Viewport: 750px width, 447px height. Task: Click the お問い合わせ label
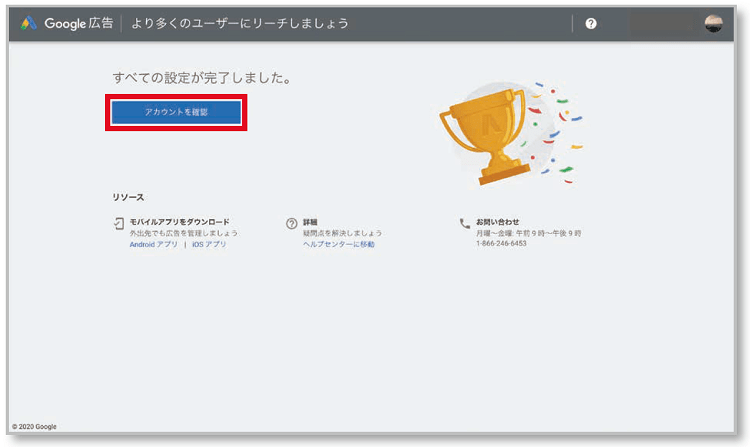pyautogui.click(x=497, y=221)
